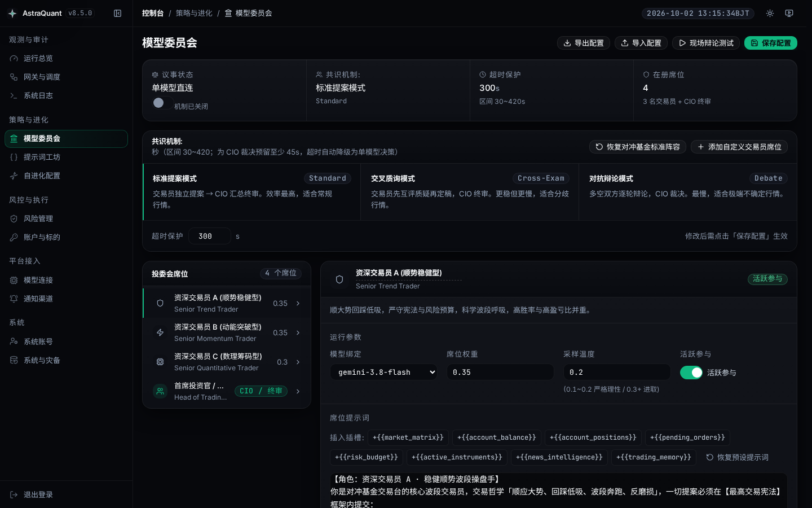Click the AstraQuant logo star icon
Screen dimensions: 812x508
click(12, 13)
